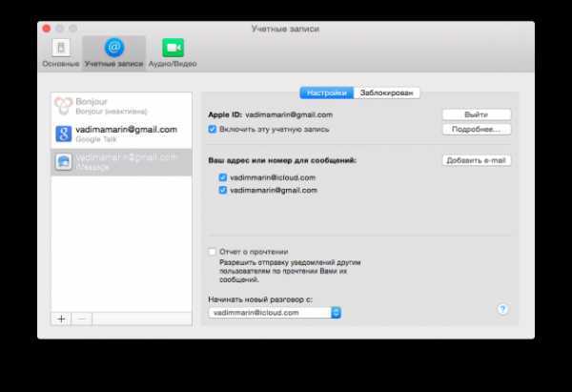Open the Подробнее details button
The width and height of the screenshot is (572, 392).
[477, 129]
